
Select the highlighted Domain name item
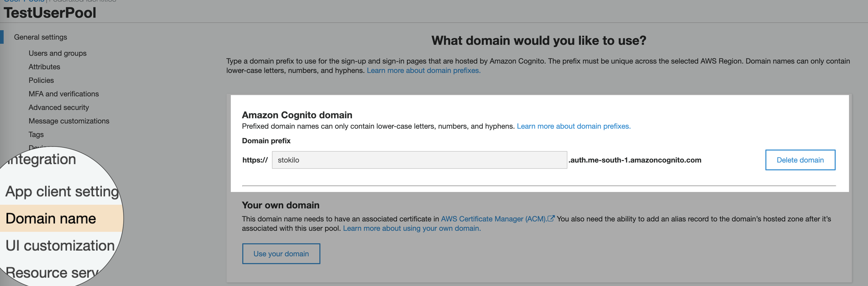[x=51, y=218]
